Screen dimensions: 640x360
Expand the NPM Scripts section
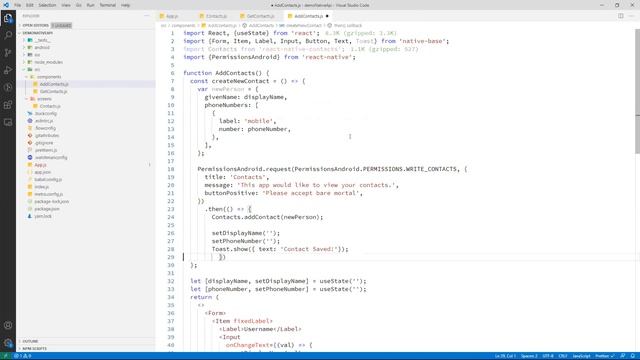[34, 349]
